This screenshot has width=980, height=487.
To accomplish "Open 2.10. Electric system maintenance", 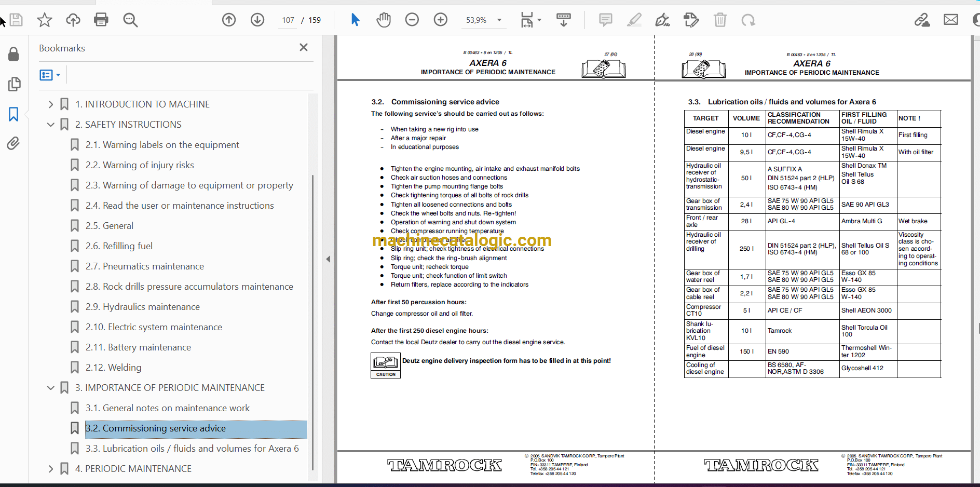I will point(154,327).
